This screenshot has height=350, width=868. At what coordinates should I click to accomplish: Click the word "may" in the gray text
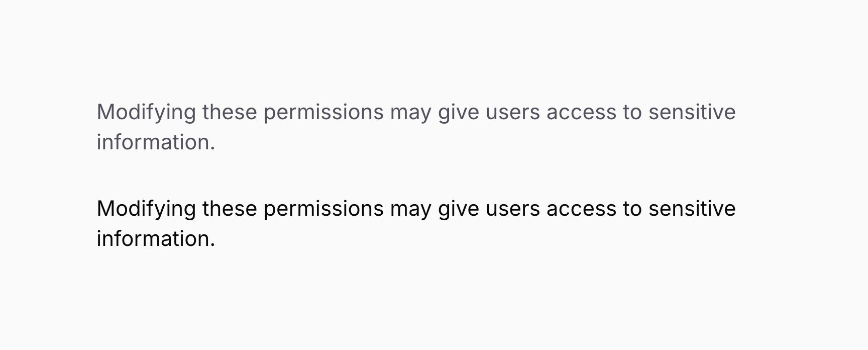click(x=410, y=112)
